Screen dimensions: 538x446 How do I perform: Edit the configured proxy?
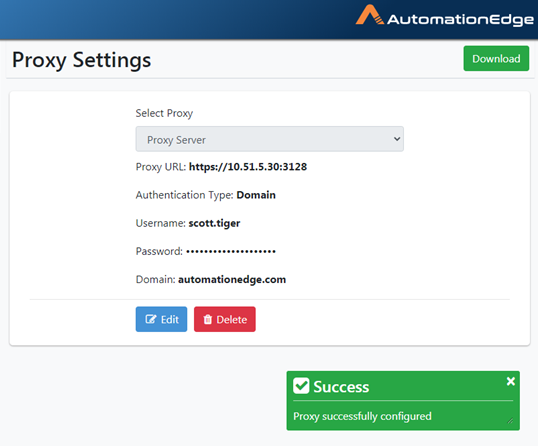(161, 319)
